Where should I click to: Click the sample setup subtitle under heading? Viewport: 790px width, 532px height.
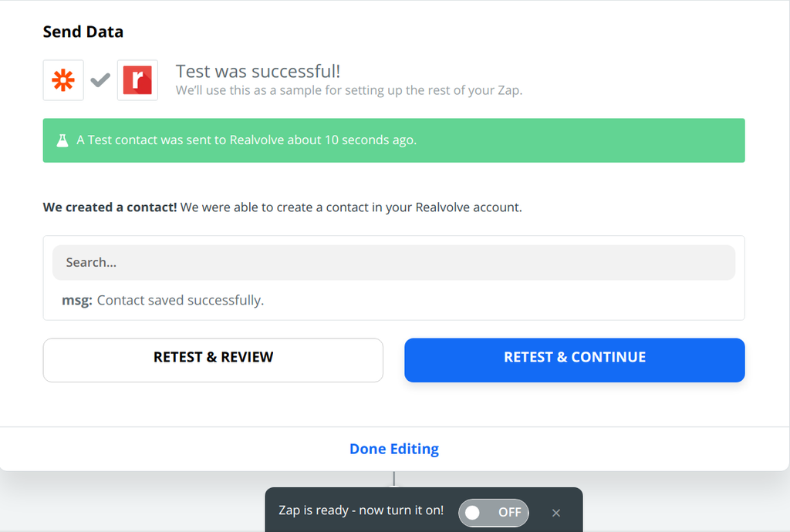click(x=349, y=90)
